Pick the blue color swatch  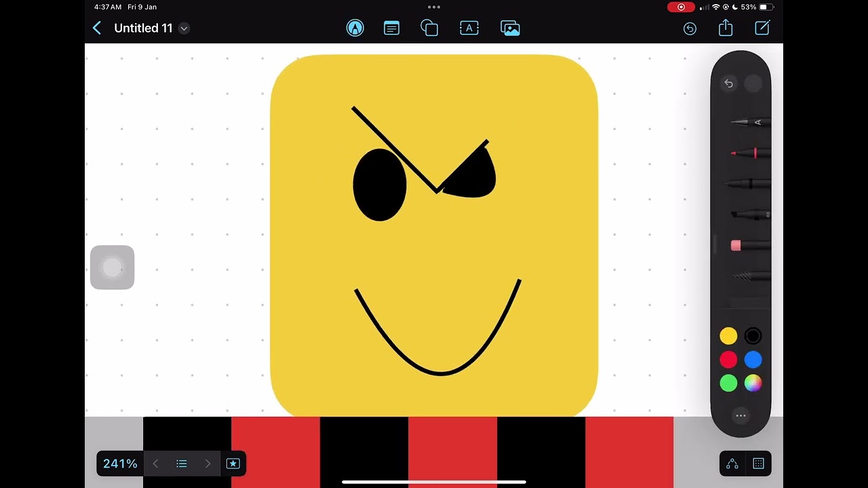(753, 360)
